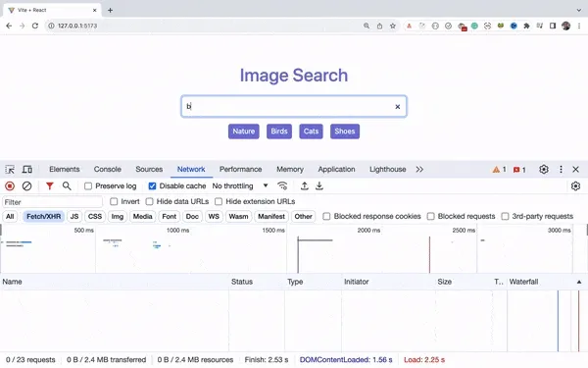
Task: Open the browser side panel icon
Action: coord(553,26)
